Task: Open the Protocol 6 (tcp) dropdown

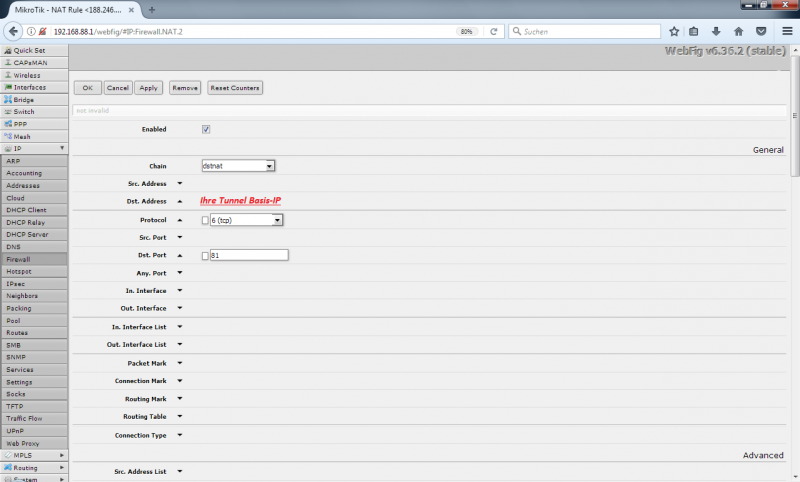Action: point(246,220)
